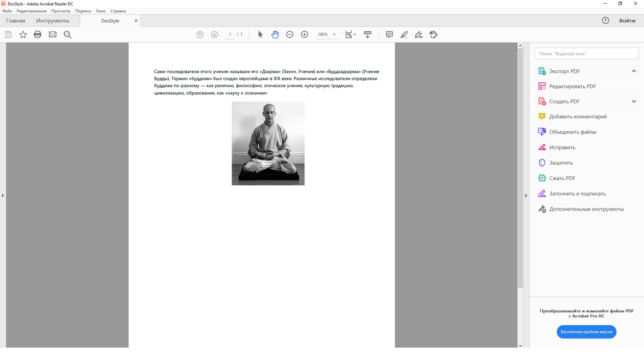Go to next page arrow
This screenshot has width=644, height=362.
[215, 35]
